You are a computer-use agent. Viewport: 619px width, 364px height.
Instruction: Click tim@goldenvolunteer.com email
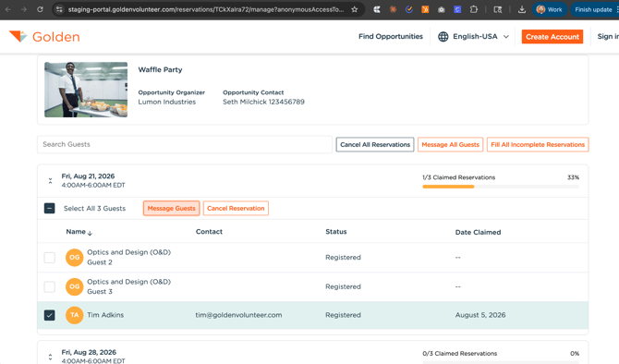tap(238, 315)
